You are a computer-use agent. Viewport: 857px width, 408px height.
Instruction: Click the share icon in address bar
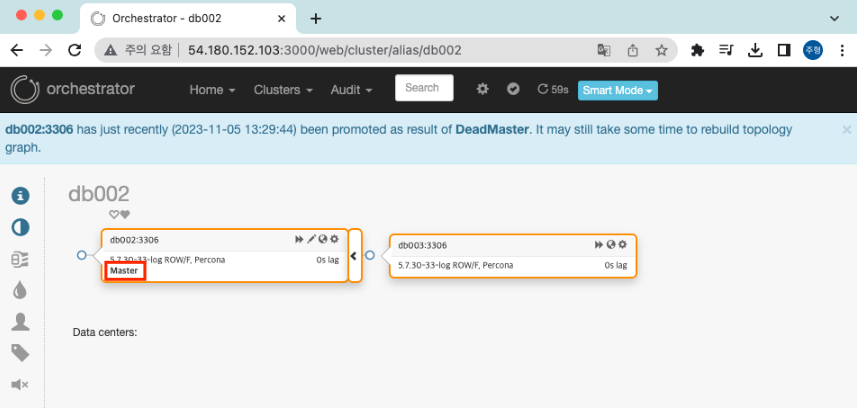point(632,50)
